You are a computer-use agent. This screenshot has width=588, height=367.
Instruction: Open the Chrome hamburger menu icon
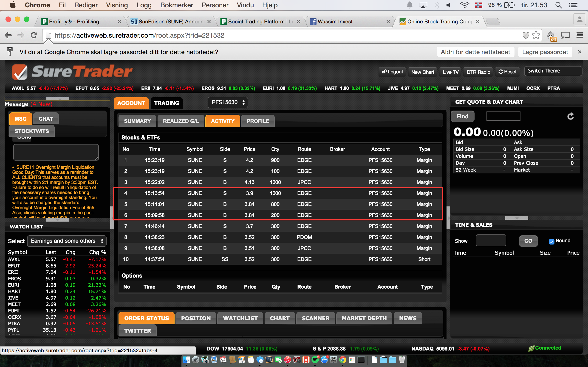pyautogui.click(x=580, y=35)
